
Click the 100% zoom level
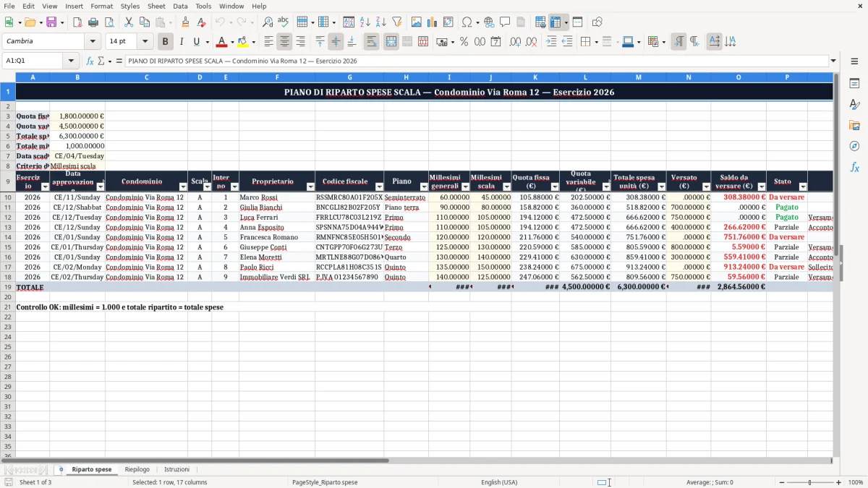click(x=856, y=482)
